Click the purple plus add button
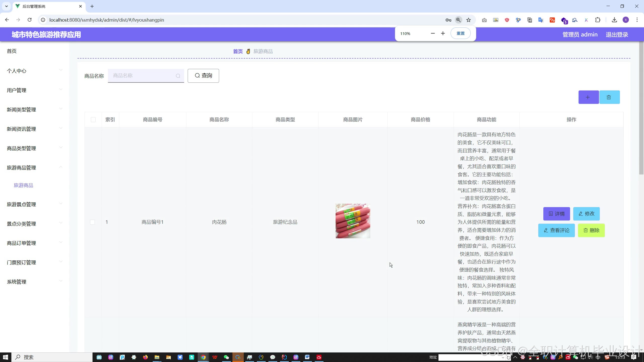The image size is (644, 362). pyautogui.click(x=588, y=97)
